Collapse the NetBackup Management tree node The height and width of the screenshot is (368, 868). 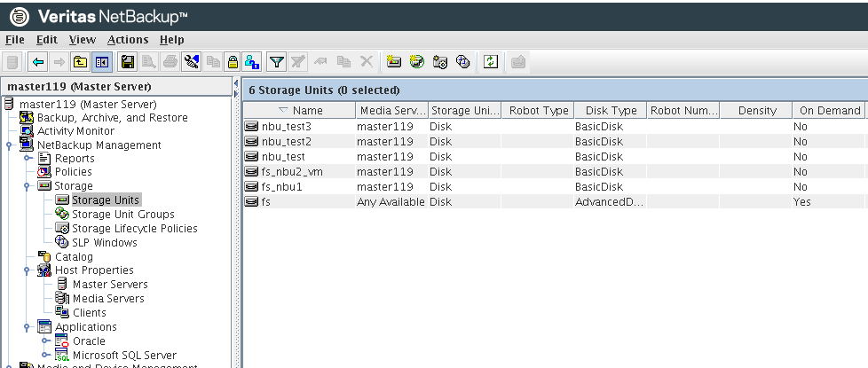coord(9,145)
